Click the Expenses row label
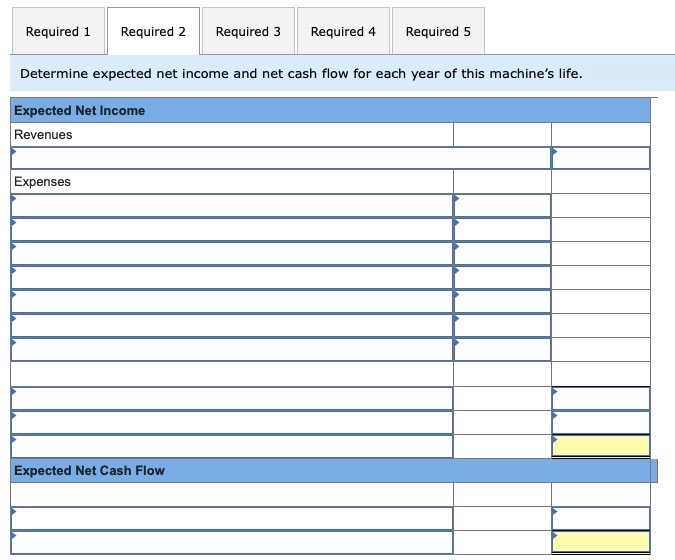 click(42, 182)
